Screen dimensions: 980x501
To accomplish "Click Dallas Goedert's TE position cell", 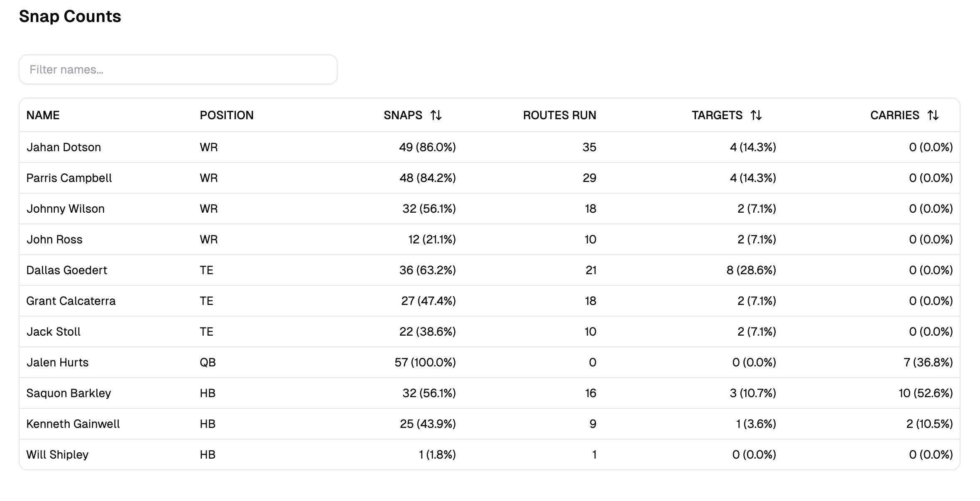I will [x=206, y=270].
